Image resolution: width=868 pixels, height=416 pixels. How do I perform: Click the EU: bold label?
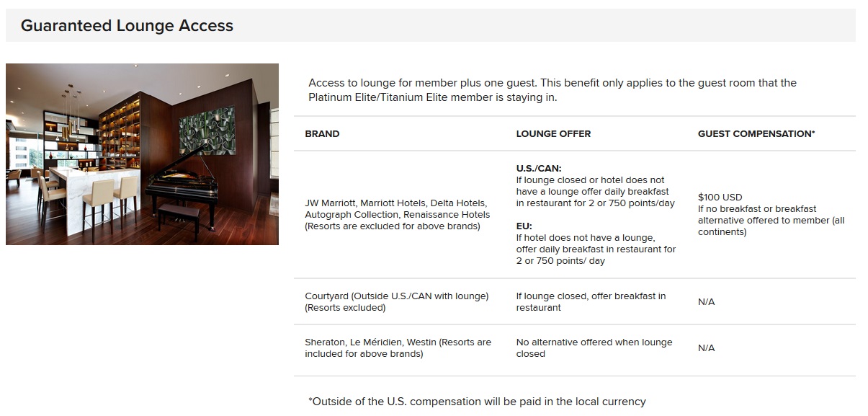524,226
